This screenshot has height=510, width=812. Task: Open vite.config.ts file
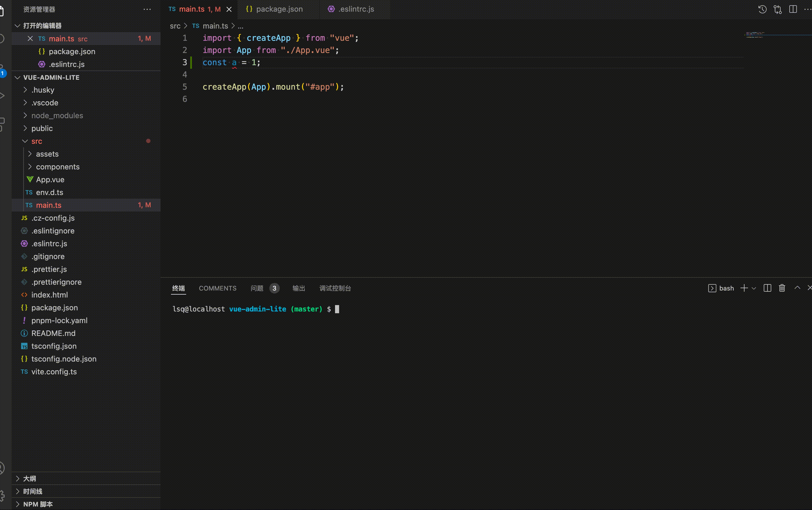tap(86, 372)
